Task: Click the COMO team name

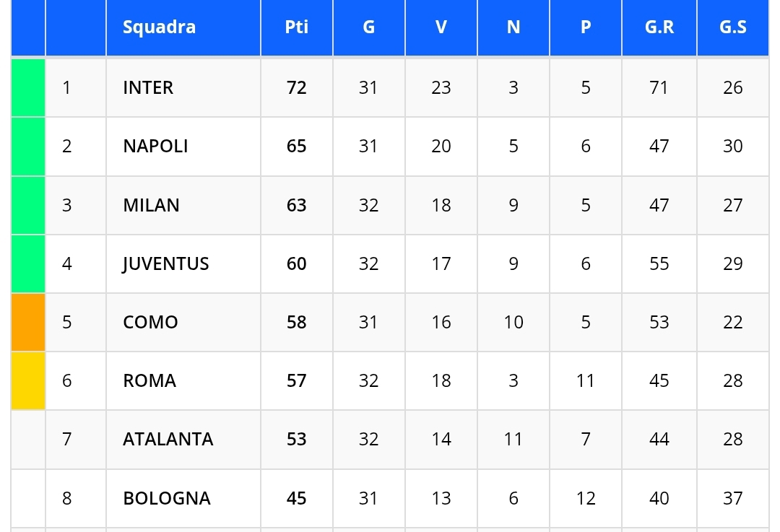Action: point(150,323)
